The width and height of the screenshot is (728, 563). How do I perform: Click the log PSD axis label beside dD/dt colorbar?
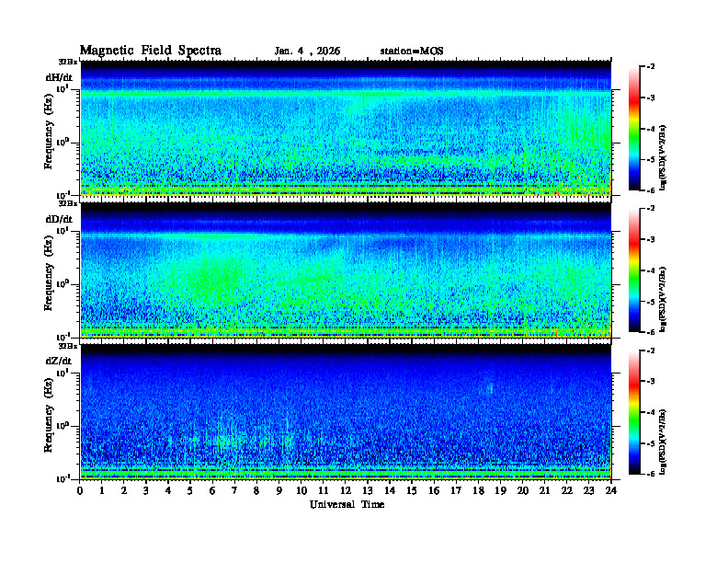click(663, 299)
